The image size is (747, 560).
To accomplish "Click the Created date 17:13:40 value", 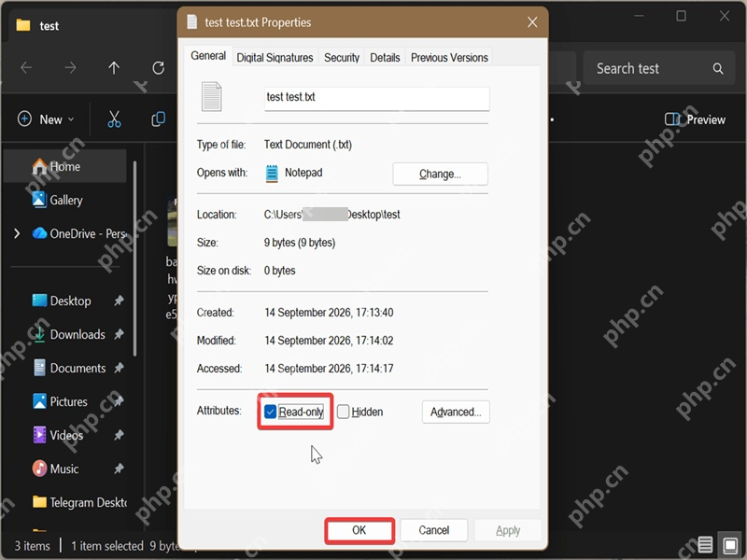I will click(329, 313).
